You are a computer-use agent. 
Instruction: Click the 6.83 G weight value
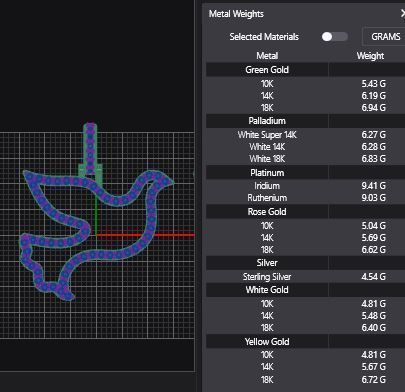pos(374,159)
